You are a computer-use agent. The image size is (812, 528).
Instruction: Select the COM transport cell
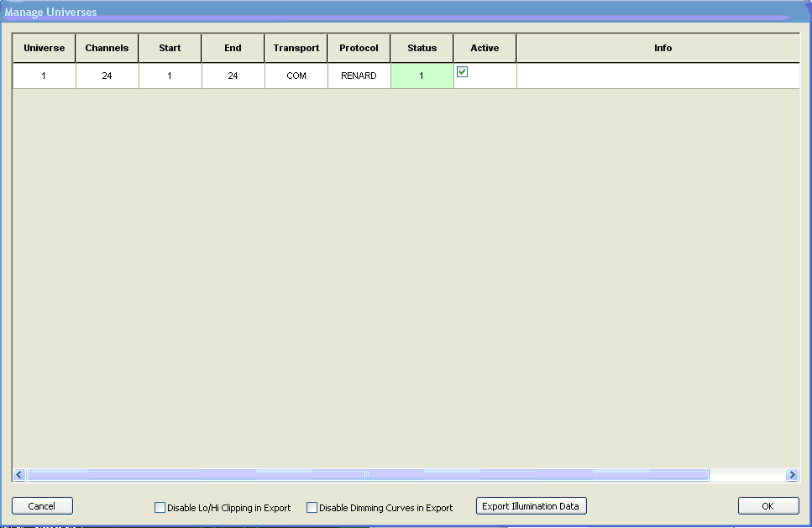click(296, 76)
